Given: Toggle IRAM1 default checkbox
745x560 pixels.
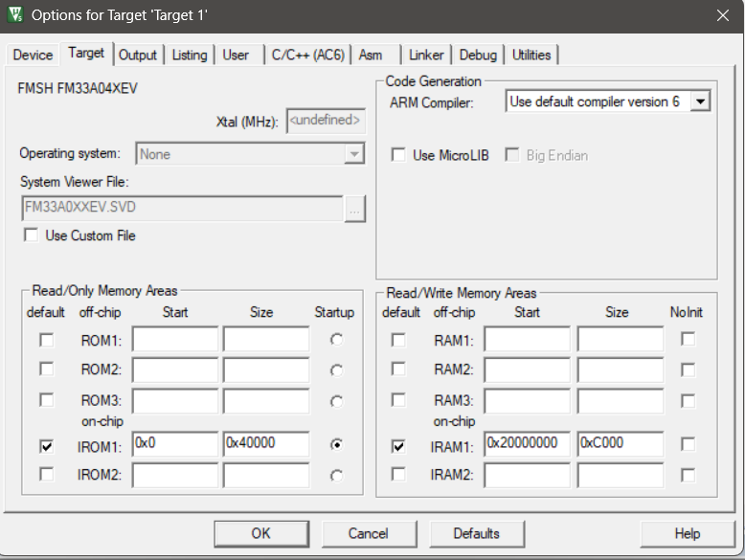Looking at the screenshot, I should (399, 445).
